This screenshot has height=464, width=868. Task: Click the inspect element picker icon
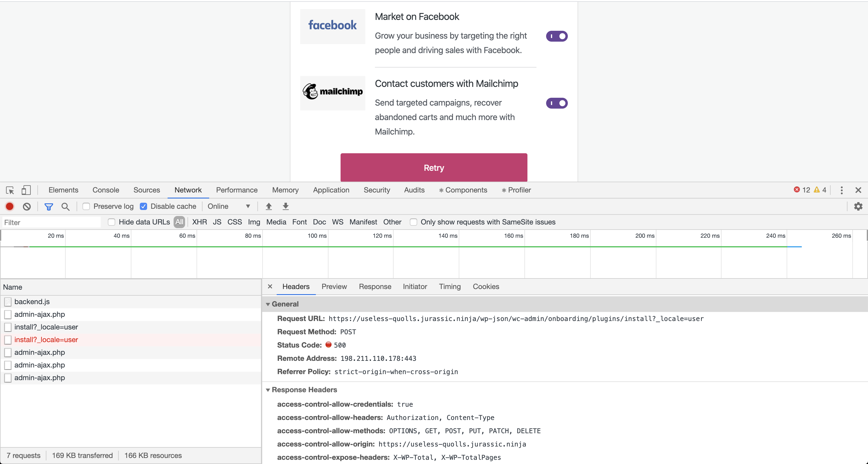[10, 190]
